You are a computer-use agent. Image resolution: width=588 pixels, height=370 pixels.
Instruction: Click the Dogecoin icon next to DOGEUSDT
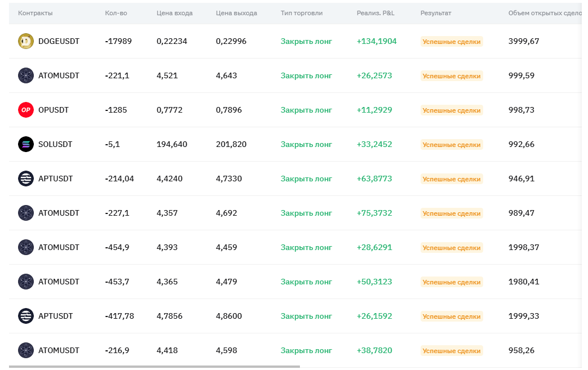26,41
